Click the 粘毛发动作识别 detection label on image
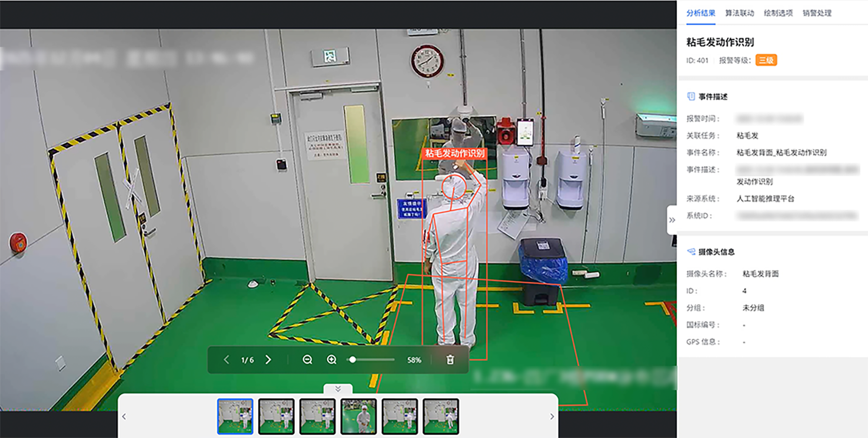 (455, 154)
